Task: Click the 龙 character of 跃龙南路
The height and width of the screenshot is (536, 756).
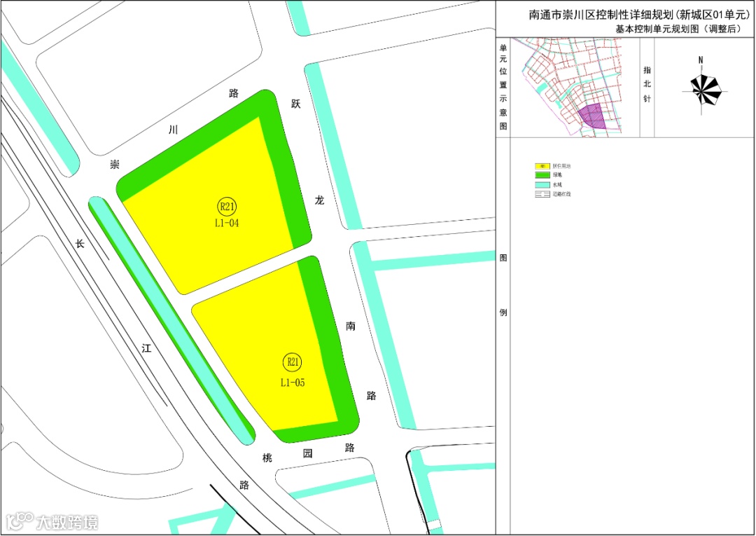Action: (x=320, y=200)
